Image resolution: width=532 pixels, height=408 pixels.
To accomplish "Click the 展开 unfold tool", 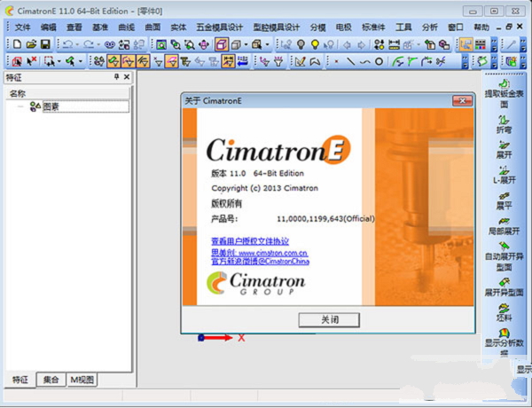I will coord(504,150).
